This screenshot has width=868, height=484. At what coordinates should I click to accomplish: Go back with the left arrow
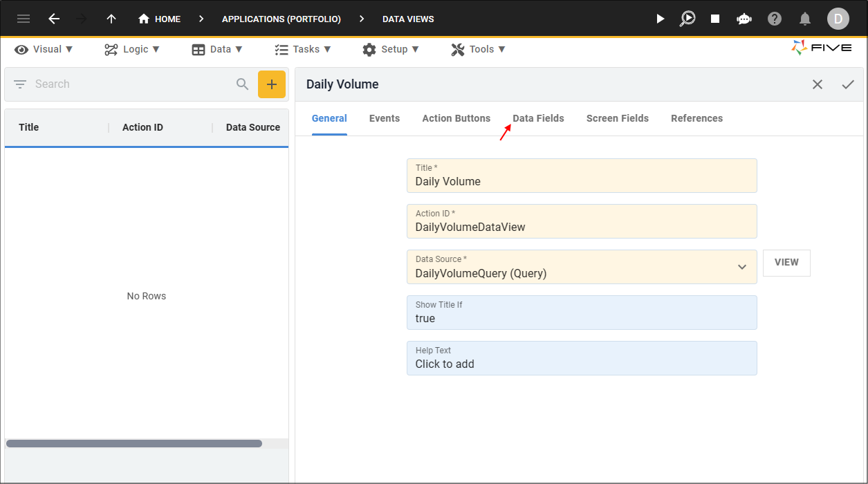tap(54, 19)
